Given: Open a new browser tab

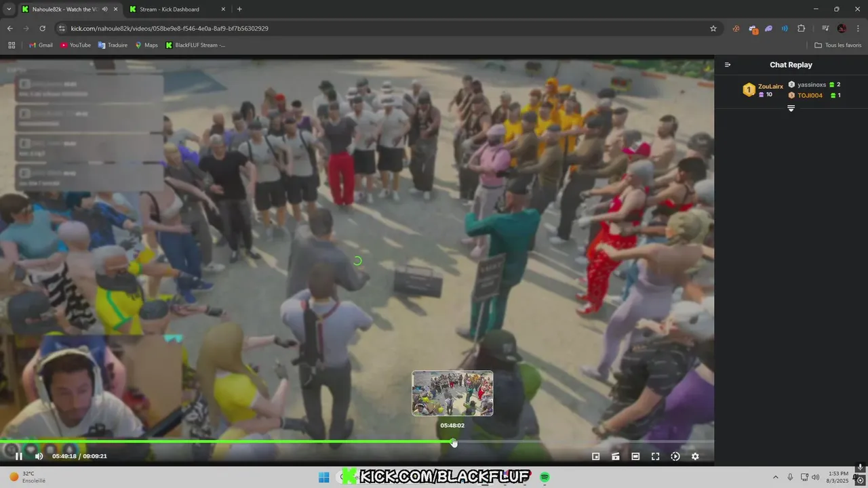Looking at the screenshot, I should click(239, 9).
